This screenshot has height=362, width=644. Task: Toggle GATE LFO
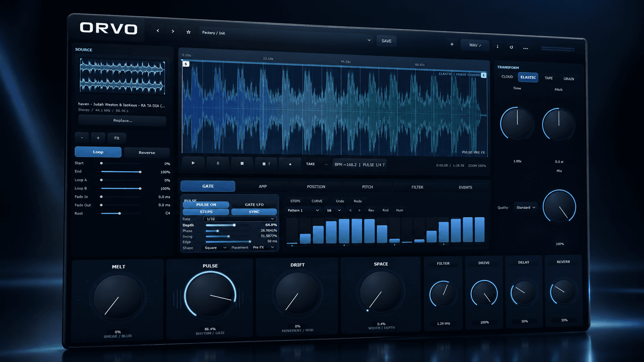pyautogui.click(x=254, y=205)
